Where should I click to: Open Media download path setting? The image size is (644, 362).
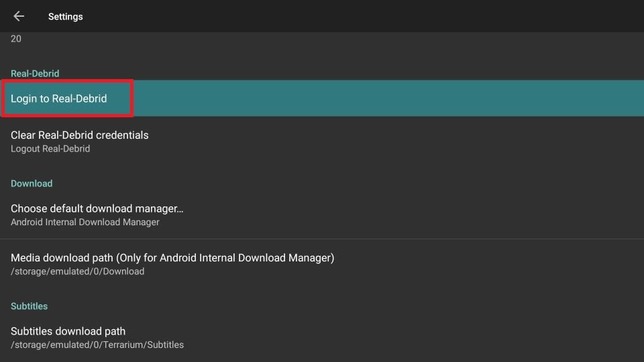pos(322,264)
